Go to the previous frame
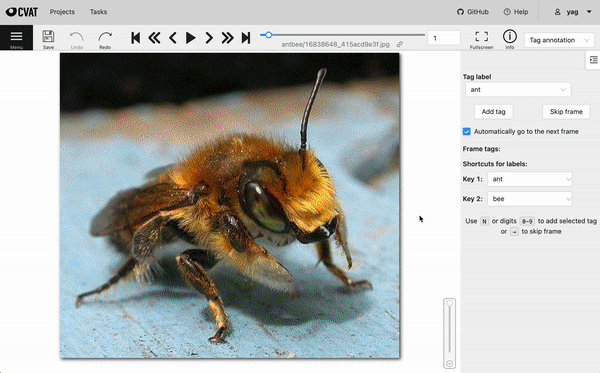The height and width of the screenshot is (373, 600). tap(173, 38)
